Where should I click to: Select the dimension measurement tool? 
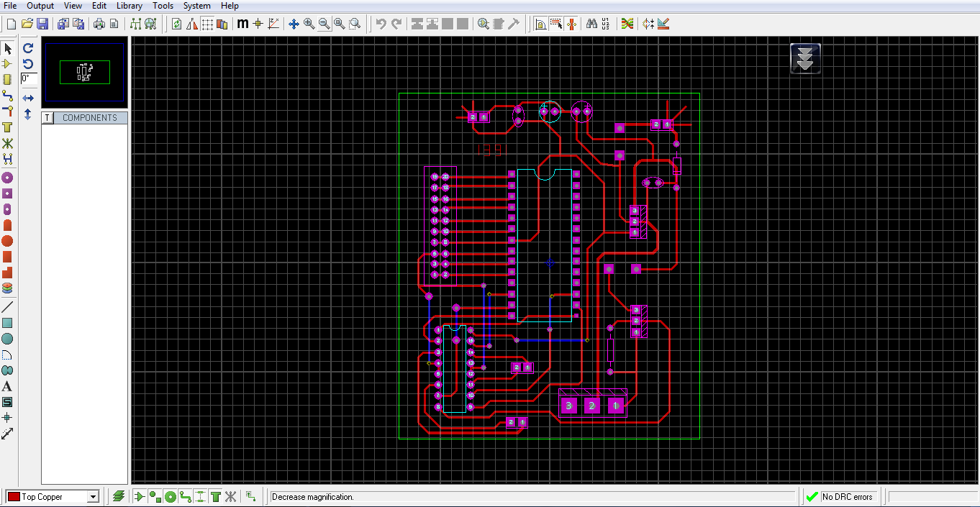point(8,434)
